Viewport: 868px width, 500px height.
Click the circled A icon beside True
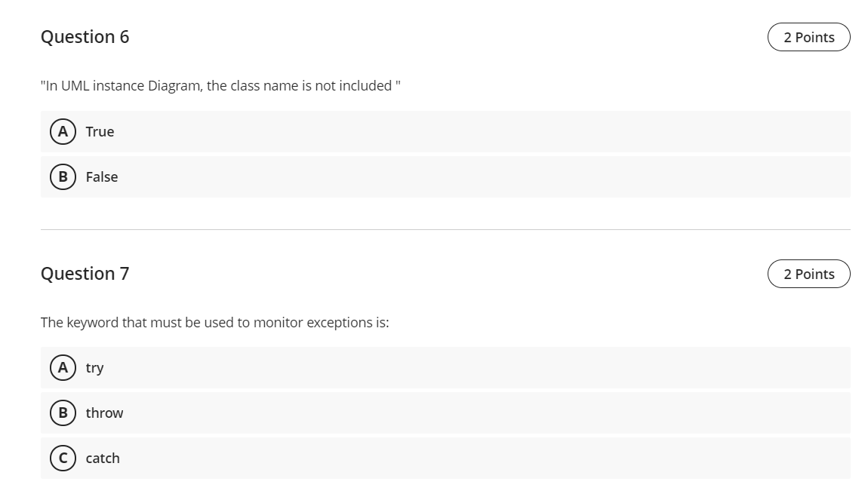point(62,131)
